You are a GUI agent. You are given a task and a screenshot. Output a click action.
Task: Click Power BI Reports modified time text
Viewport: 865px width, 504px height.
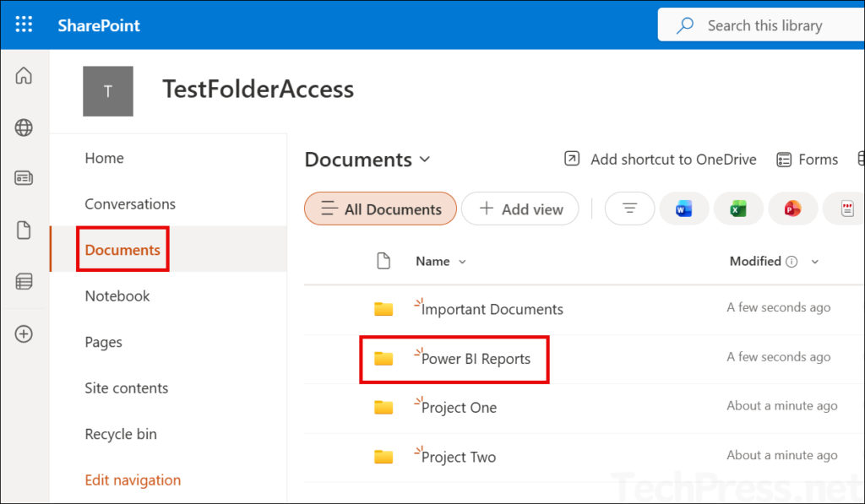(x=778, y=357)
